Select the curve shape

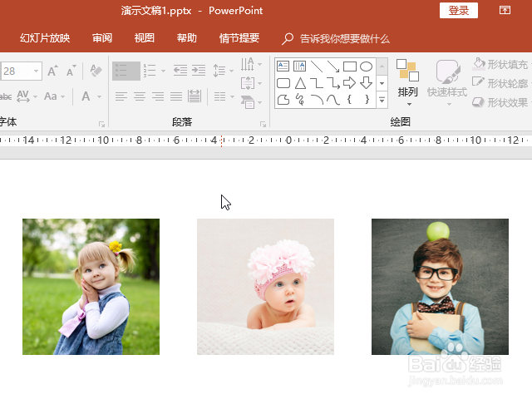(x=332, y=100)
